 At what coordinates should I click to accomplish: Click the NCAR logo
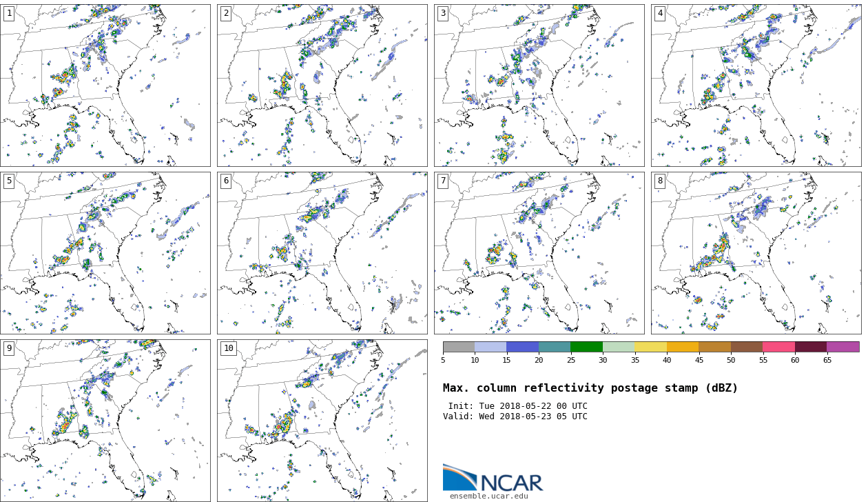coord(493,479)
